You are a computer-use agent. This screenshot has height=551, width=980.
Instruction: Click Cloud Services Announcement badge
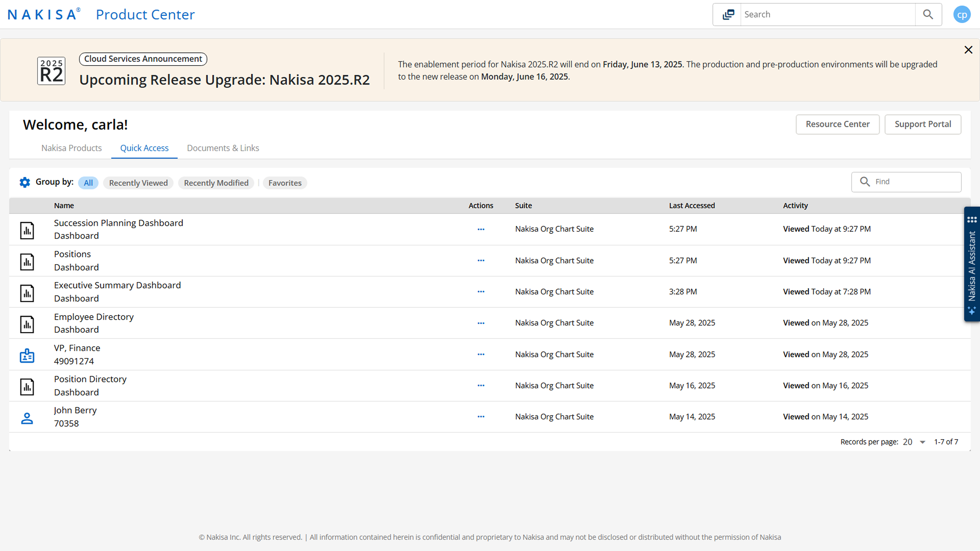pyautogui.click(x=143, y=59)
